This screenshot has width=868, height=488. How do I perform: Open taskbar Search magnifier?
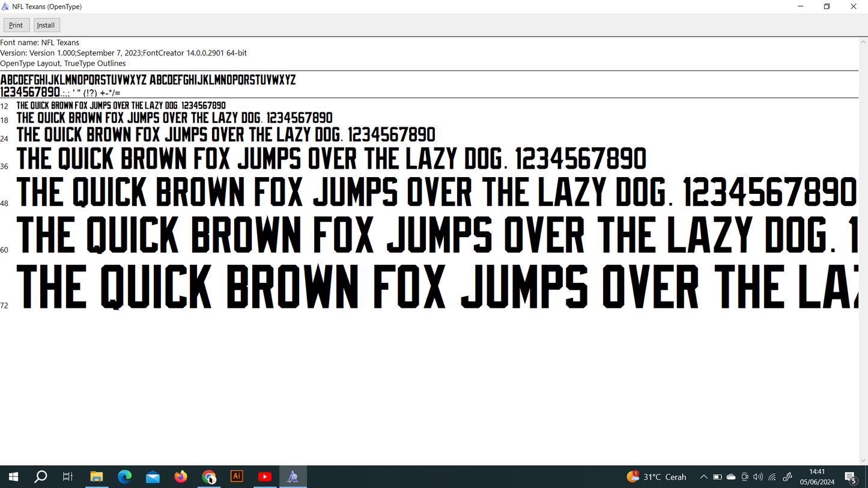41,477
